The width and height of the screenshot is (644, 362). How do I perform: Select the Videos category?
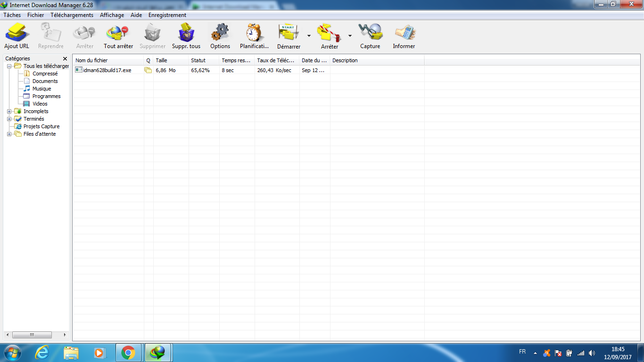point(40,104)
